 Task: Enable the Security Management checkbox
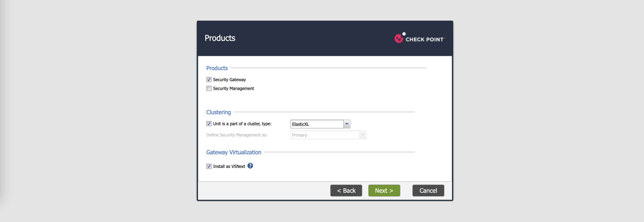tap(209, 89)
